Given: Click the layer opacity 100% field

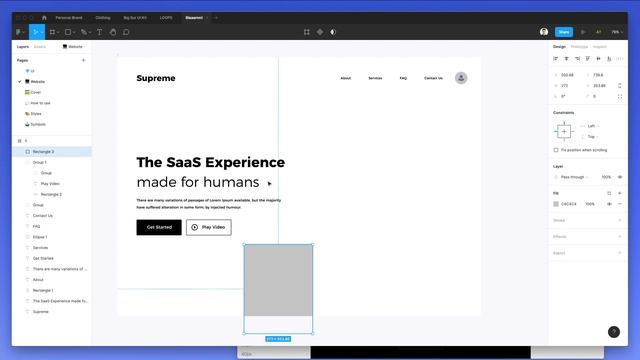Looking at the screenshot, I should 606,177.
